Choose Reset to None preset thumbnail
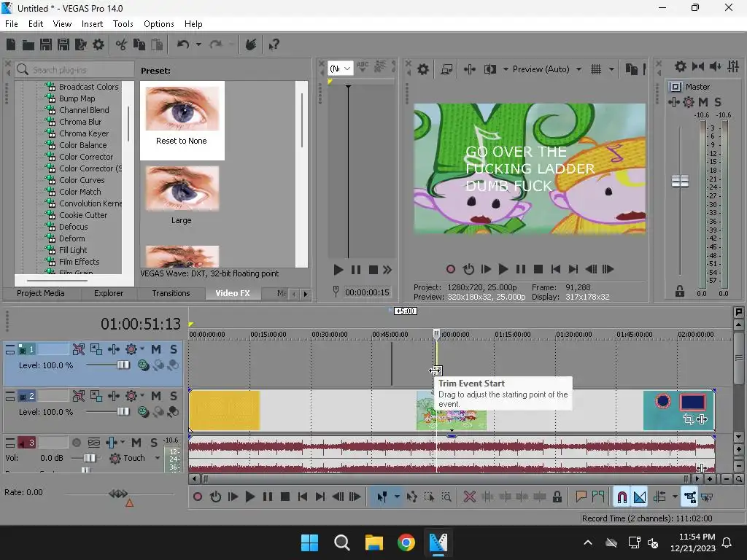Screen dimensions: 747x560 pyautogui.click(x=182, y=109)
